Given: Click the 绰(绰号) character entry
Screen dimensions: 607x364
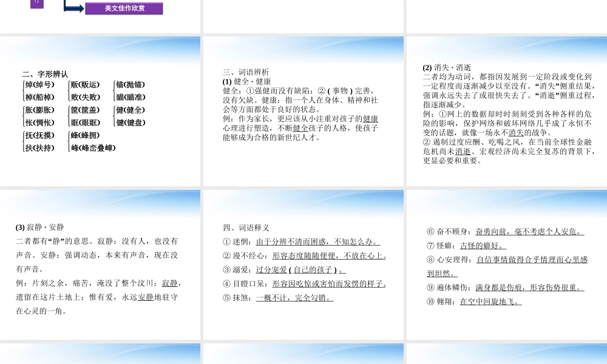Looking at the screenshot, I should click(x=39, y=85).
